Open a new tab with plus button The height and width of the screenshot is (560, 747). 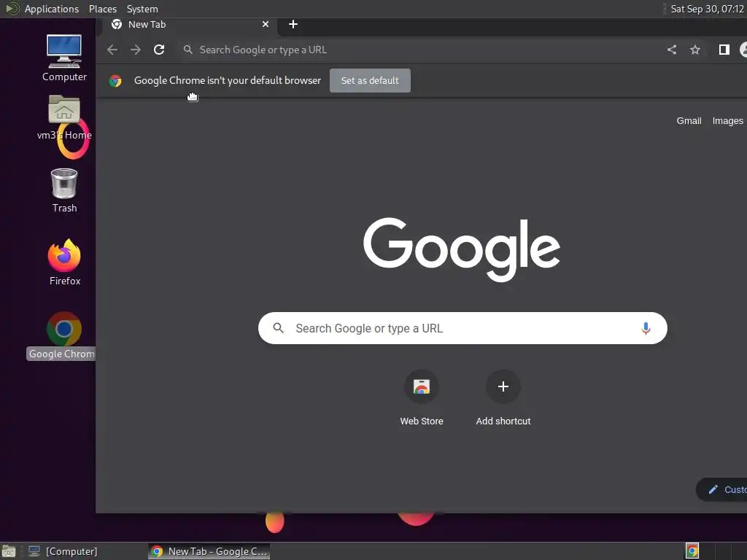[293, 24]
